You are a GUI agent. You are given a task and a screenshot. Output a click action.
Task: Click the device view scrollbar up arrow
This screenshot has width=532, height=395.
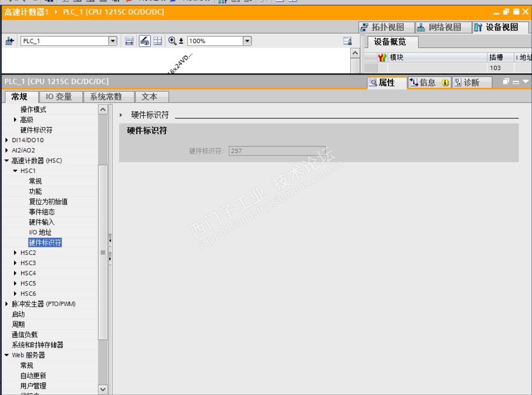pyautogui.click(x=356, y=53)
